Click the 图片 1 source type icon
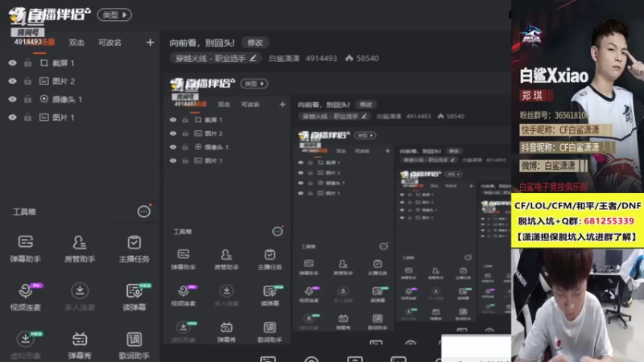 click(44, 117)
